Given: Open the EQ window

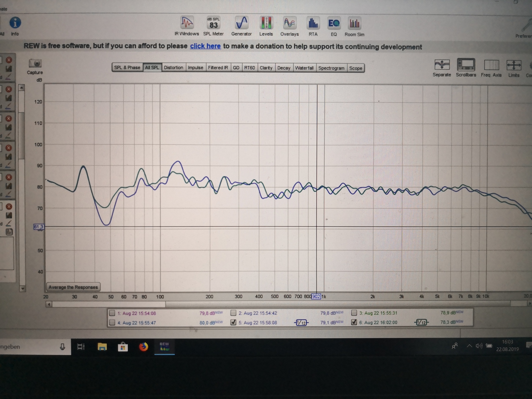Looking at the screenshot, I should [334, 26].
